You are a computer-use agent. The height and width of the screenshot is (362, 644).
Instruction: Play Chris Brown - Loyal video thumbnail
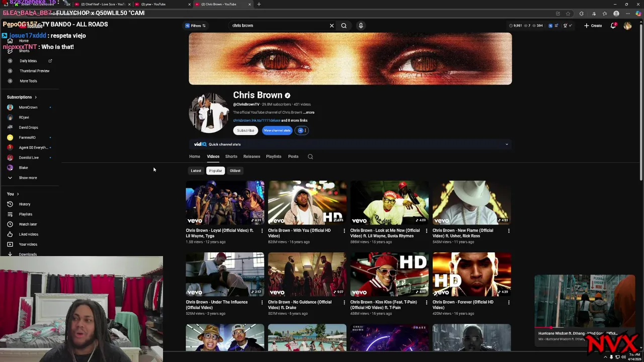pyautogui.click(x=225, y=202)
